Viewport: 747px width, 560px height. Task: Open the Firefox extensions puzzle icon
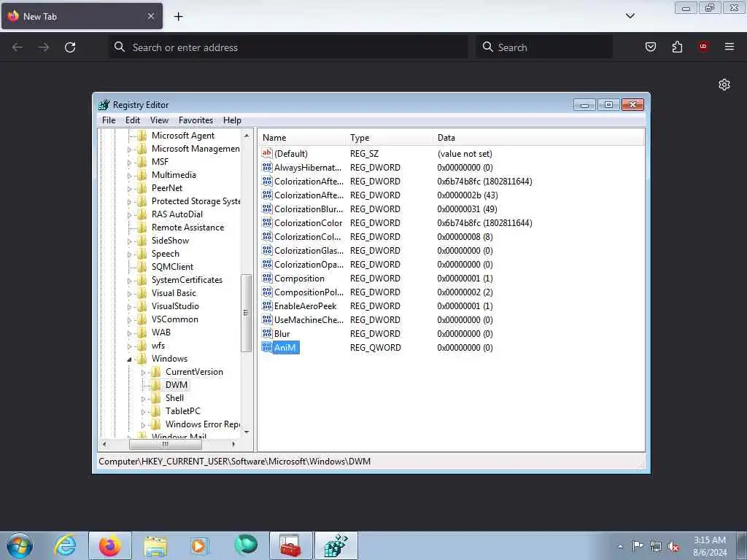tap(677, 47)
